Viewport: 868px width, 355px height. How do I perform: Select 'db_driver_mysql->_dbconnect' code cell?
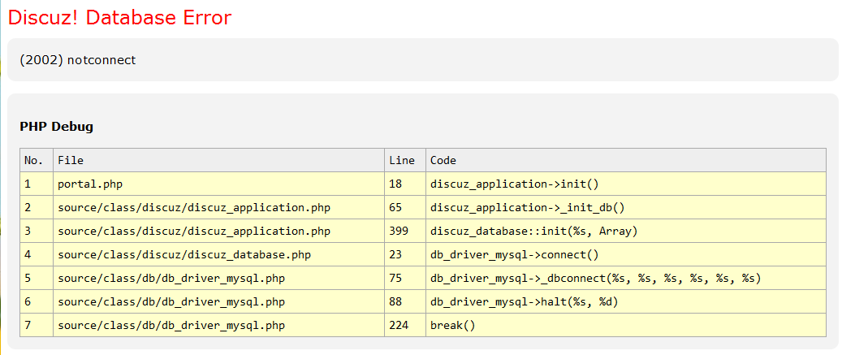pos(626,278)
